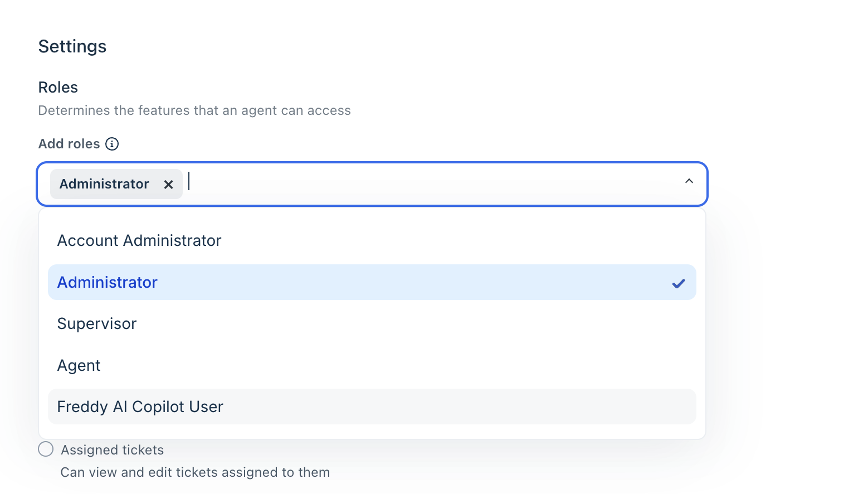Enable the Assigned tickets radio button
The width and height of the screenshot is (868, 503).
click(46, 449)
